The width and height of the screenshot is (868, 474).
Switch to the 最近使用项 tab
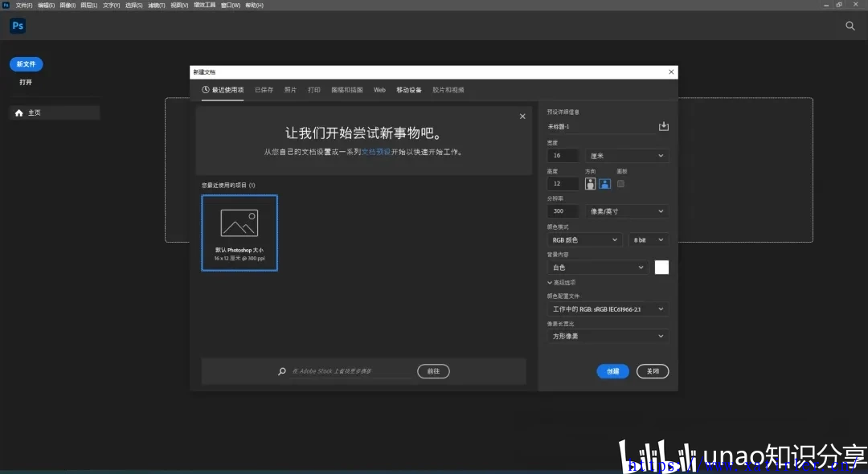[x=223, y=90]
